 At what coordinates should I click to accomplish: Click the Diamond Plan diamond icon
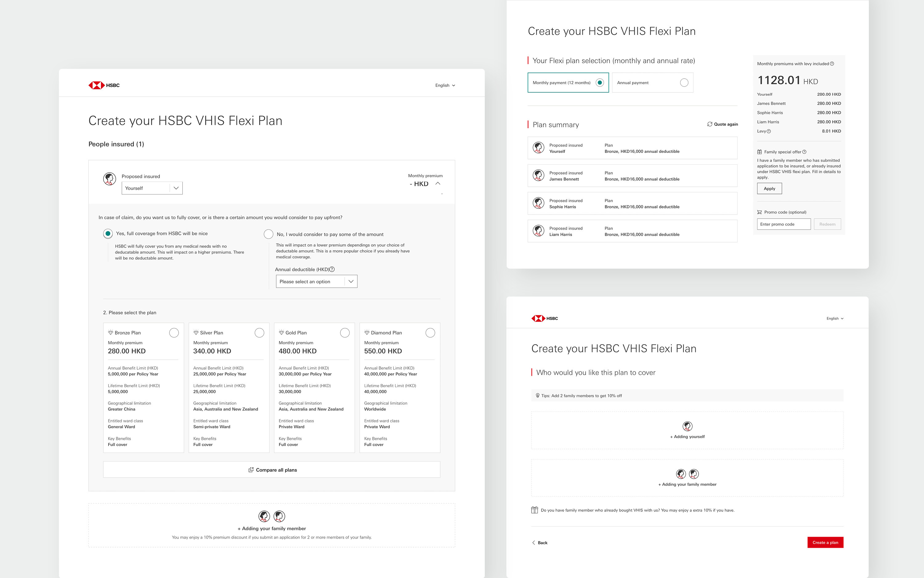367,333
